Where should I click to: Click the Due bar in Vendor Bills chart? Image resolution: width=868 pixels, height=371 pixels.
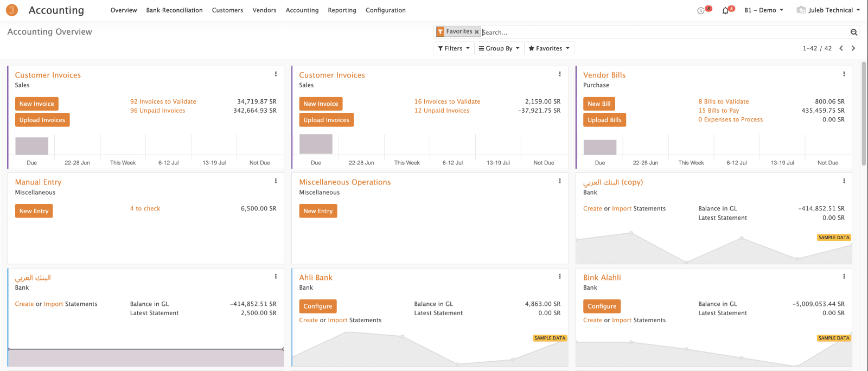click(x=599, y=147)
